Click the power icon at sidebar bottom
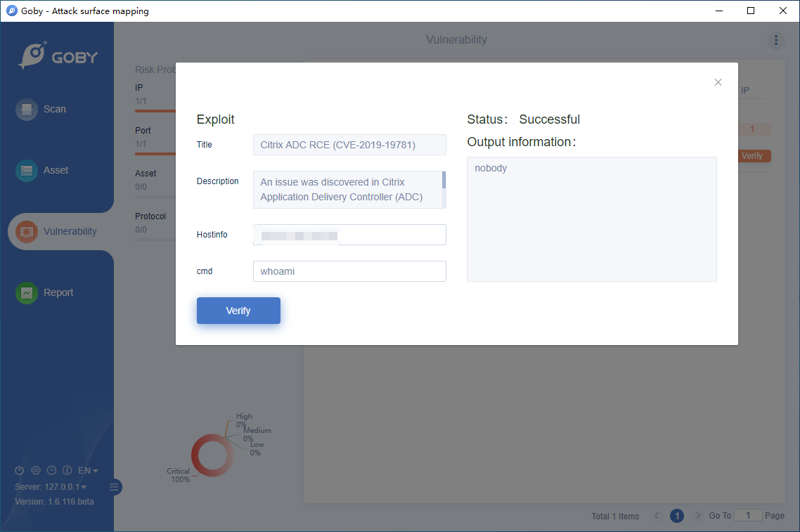800x532 pixels. (20, 470)
